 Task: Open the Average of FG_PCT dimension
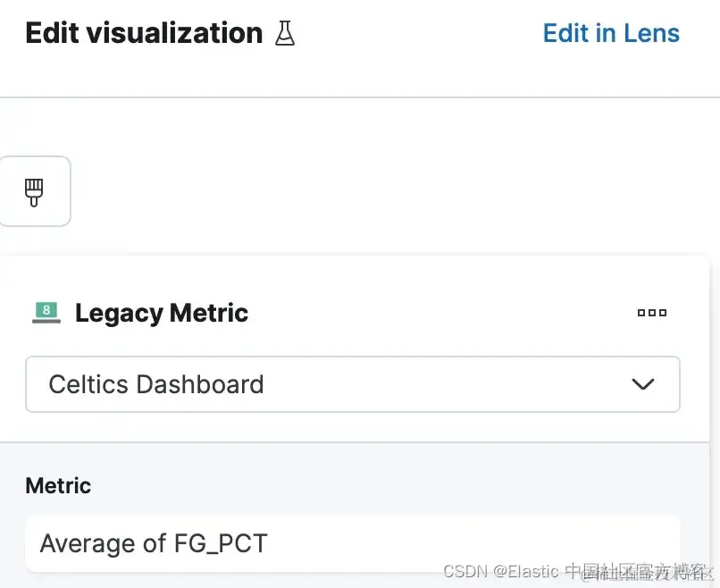pos(352,542)
